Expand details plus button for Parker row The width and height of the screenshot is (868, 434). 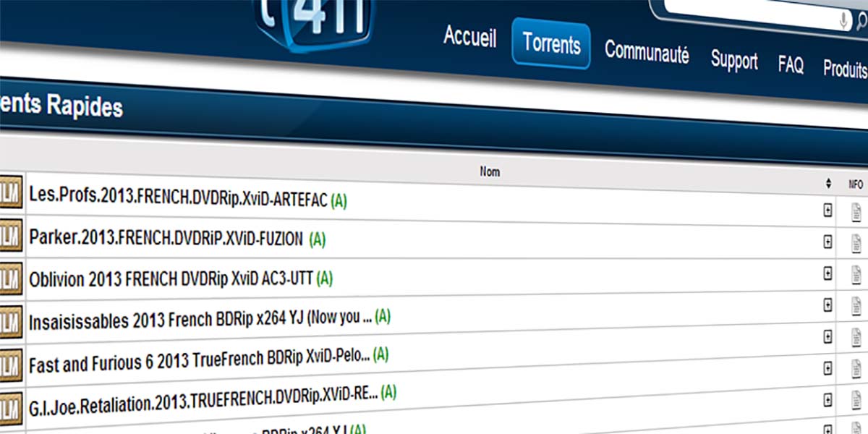click(828, 242)
